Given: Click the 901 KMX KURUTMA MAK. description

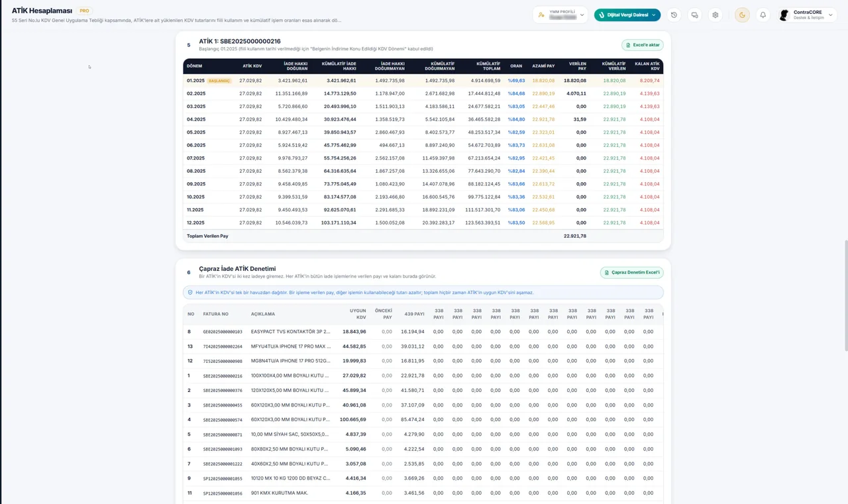Looking at the screenshot, I should [280, 493].
